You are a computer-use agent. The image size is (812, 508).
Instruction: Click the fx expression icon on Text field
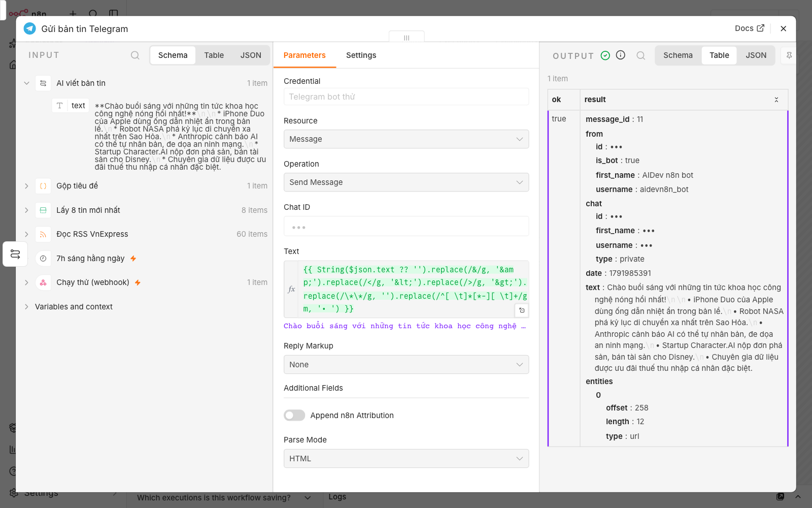pyautogui.click(x=291, y=289)
